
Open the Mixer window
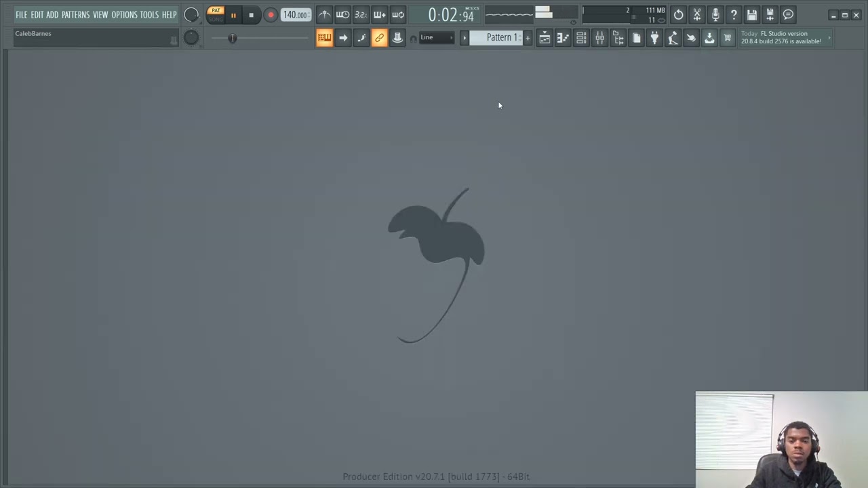click(x=599, y=38)
